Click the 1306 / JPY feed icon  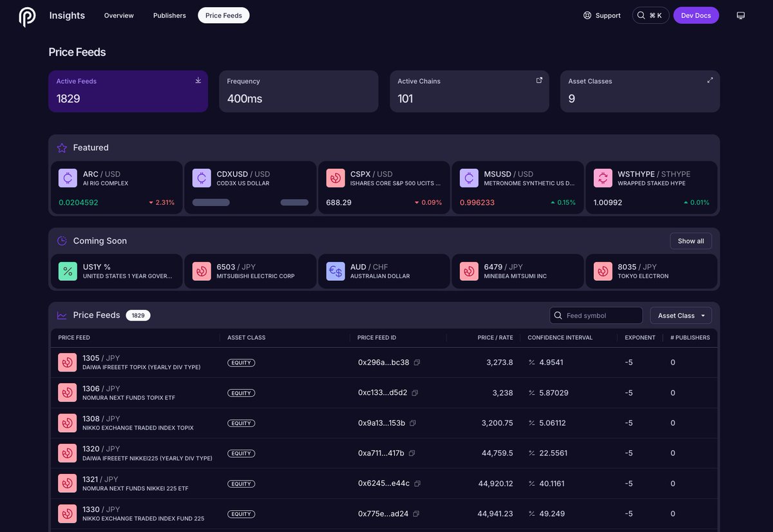click(68, 393)
